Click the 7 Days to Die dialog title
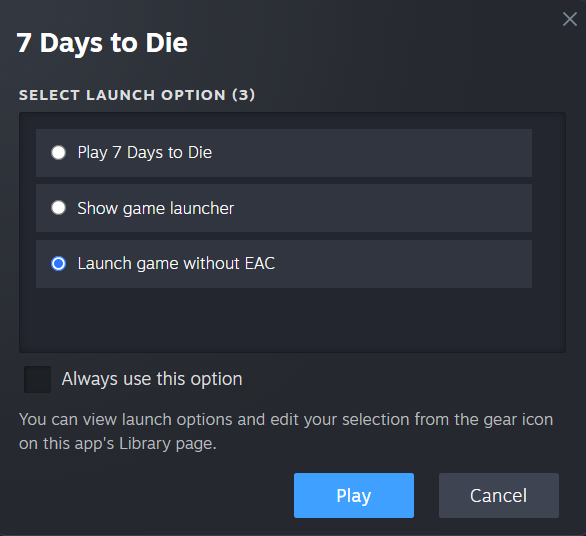 102,43
